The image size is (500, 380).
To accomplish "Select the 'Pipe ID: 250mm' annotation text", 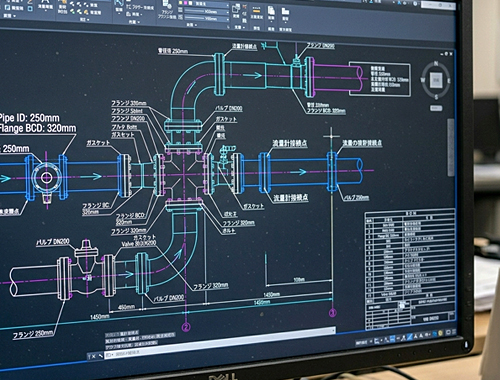I will (x=29, y=118).
